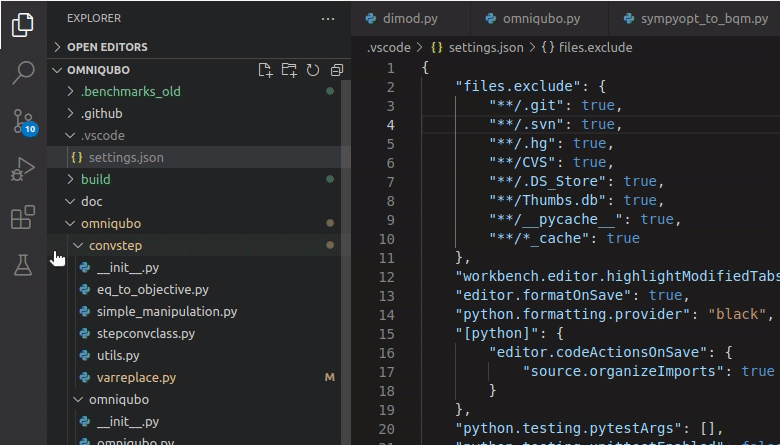Click New File icon in OMNIQUBO header
This screenshot has height=445, width=780.
(x=265, y=70)
